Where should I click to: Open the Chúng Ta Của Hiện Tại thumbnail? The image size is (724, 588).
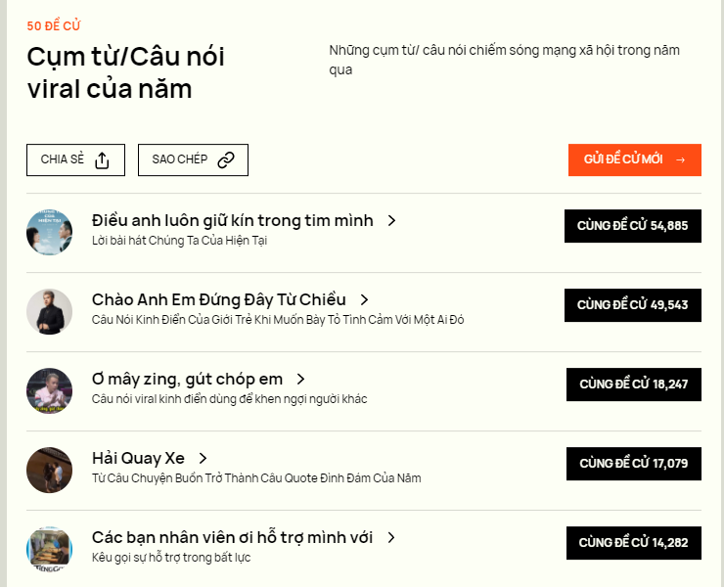[x=49, y=232]
